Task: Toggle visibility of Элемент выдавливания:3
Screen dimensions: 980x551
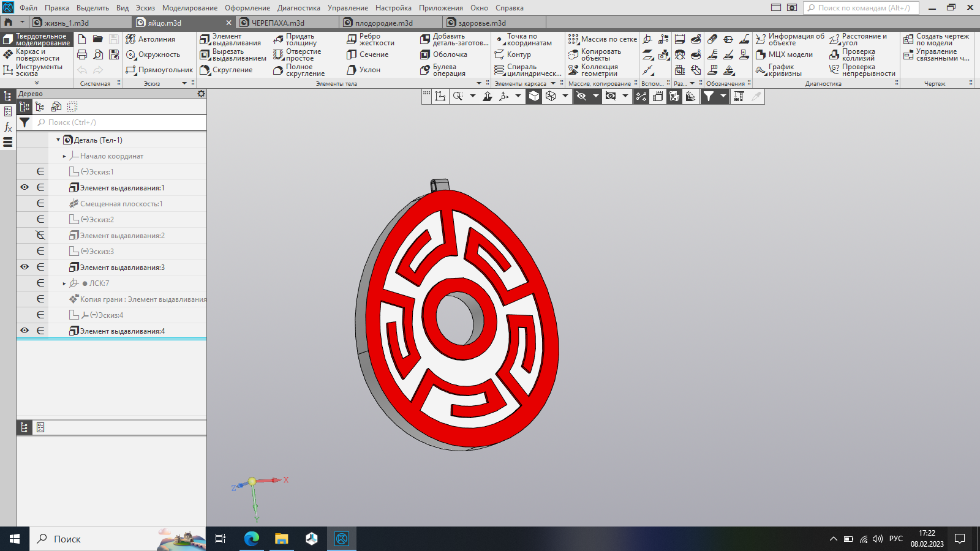Action: [x=24, y=267]
